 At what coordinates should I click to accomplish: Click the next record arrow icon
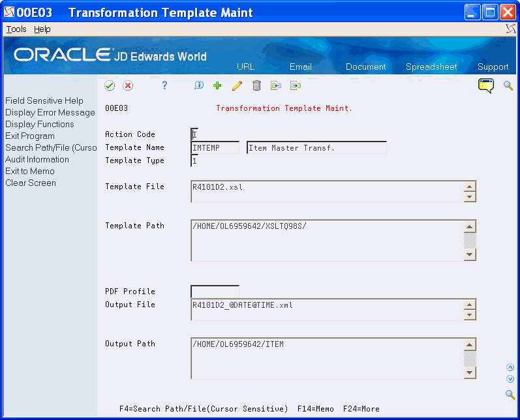(x=295, y=85)
